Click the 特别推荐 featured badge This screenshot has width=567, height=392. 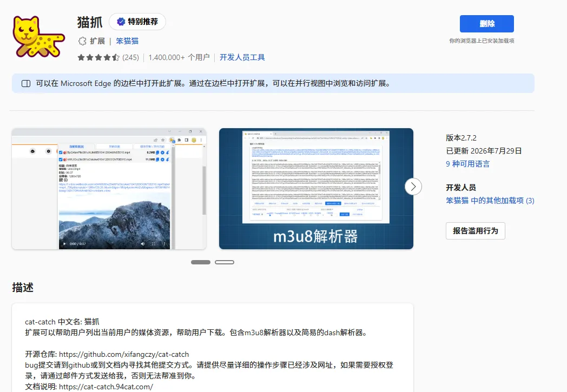pos(137,22)
